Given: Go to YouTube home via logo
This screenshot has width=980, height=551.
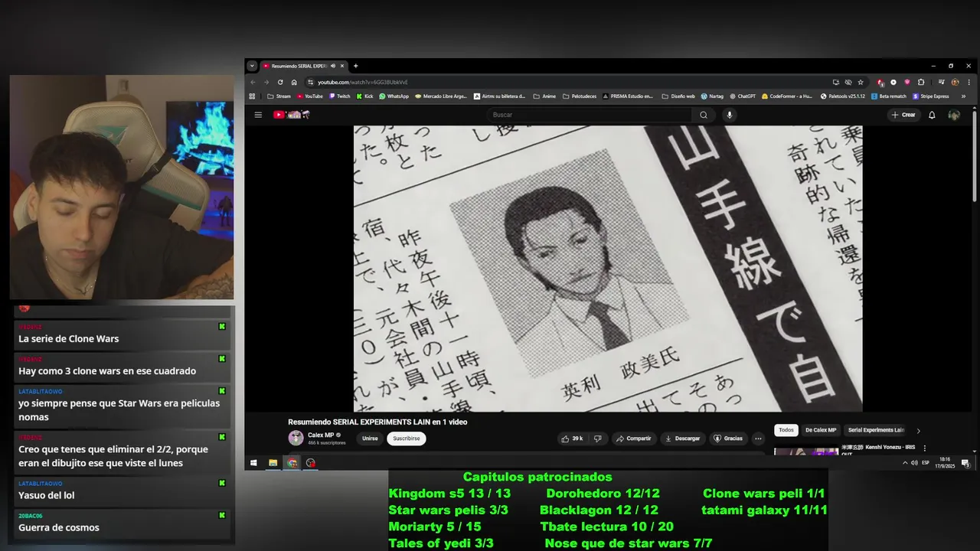Looking at the screenshot, I should pyautogui.click(x=292, y=115).
